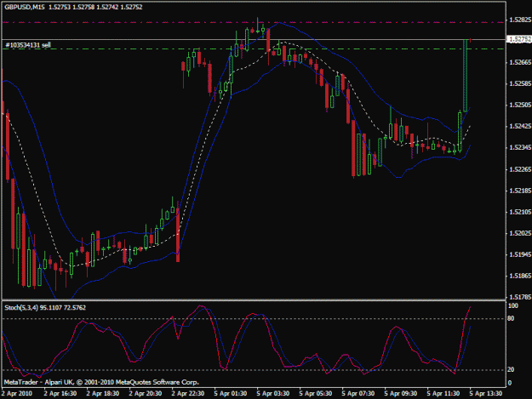532x399 pixels.
Task: Click the MetaTrader Alpari UK copyright text
Action: 101,382
